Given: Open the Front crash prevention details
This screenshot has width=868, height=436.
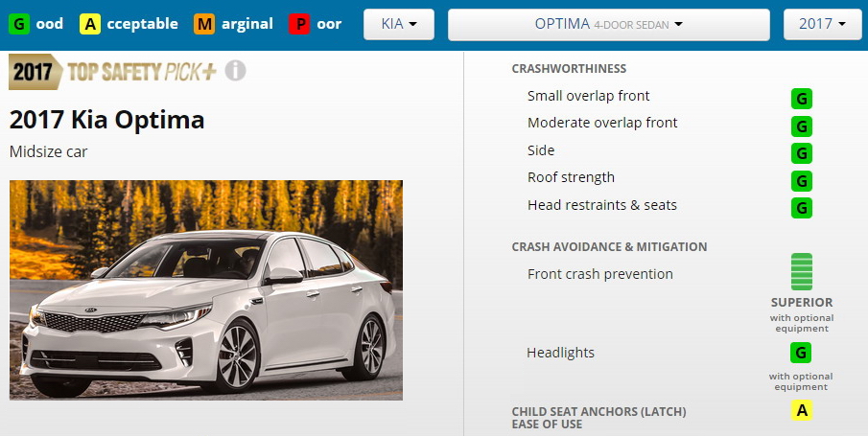Looking at the screenshot, I should 600,274.
